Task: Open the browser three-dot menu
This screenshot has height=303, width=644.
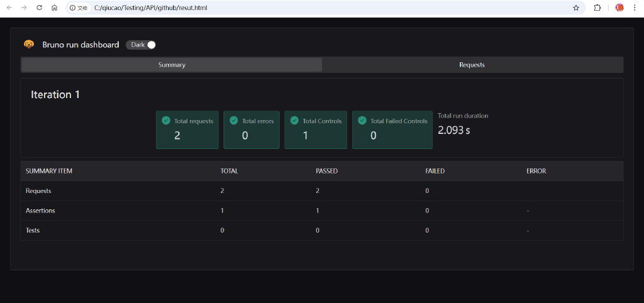Action: pyautogui.click(x=635, y=8)
